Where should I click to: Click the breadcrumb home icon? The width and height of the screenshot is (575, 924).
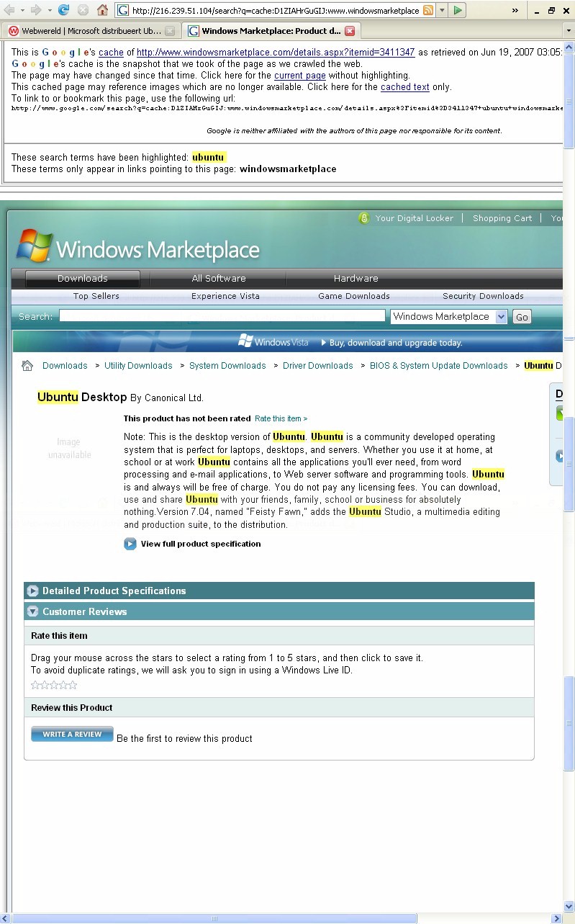pyautogui.click(x=27, y=365)
